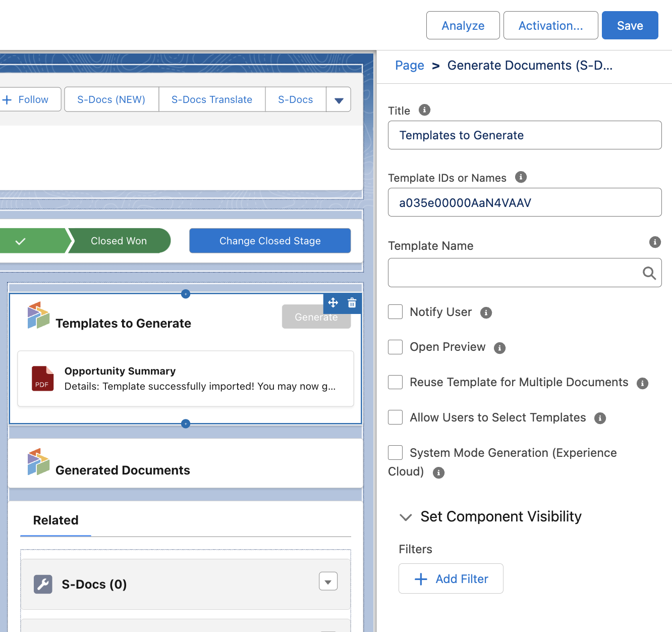This screenshot has width=672, height=632.
Task: Check the Open Preview option
Action: coord(395,347)
